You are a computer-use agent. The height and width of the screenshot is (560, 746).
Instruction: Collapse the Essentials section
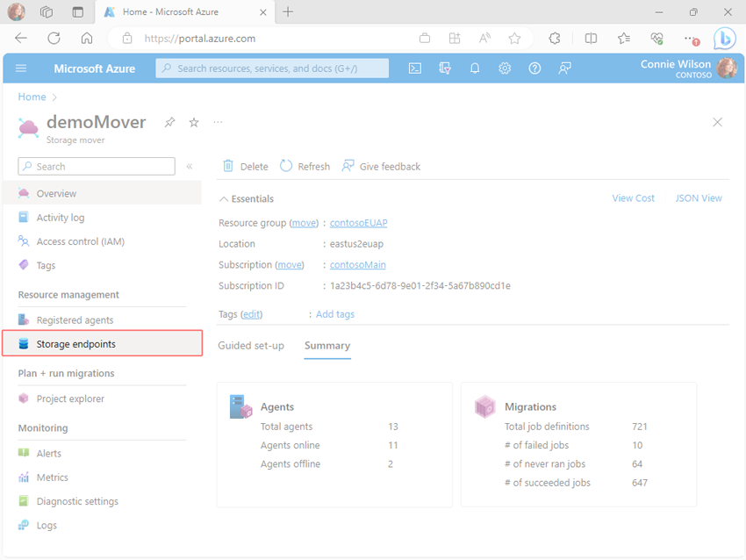(x=224, y=199)
